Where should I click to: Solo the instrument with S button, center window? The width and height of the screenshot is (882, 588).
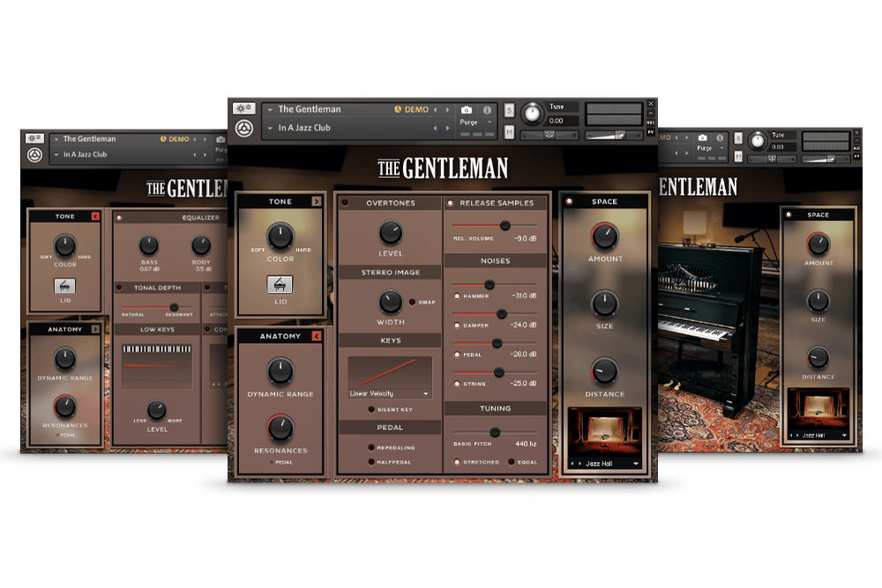point(509,110)
